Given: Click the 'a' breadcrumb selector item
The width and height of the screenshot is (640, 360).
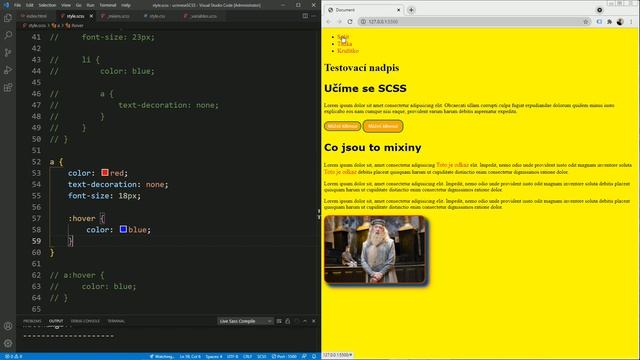Looking at the screenshot, I should 56,25.
